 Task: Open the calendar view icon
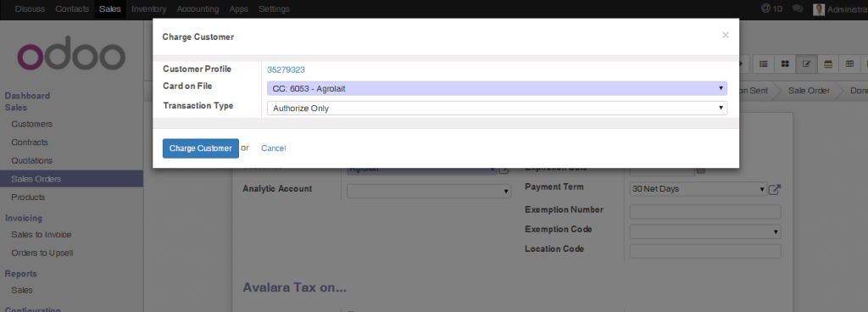828,64
